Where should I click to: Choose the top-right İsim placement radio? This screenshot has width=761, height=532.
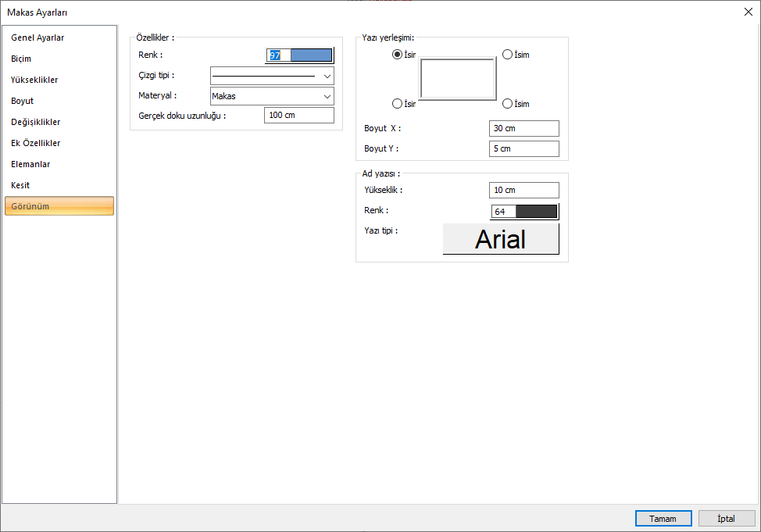[508, 55]
